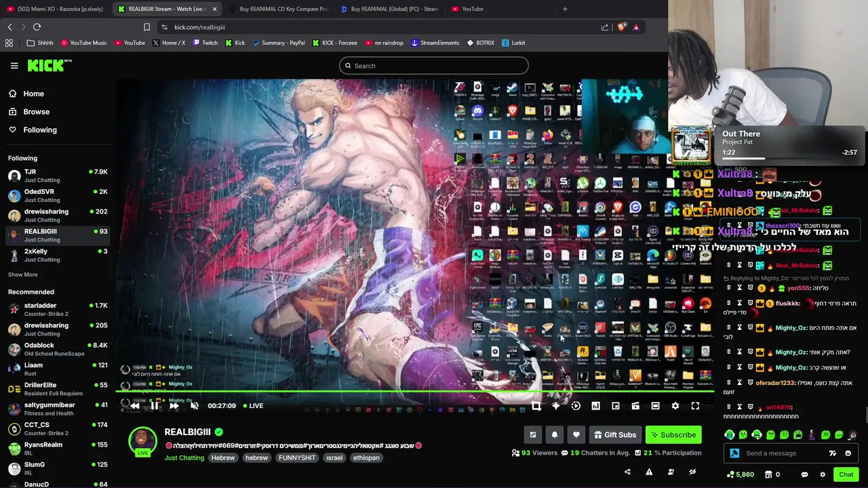
Task: Click the REALBIGIII profile avatar
Action: (142, 441)
